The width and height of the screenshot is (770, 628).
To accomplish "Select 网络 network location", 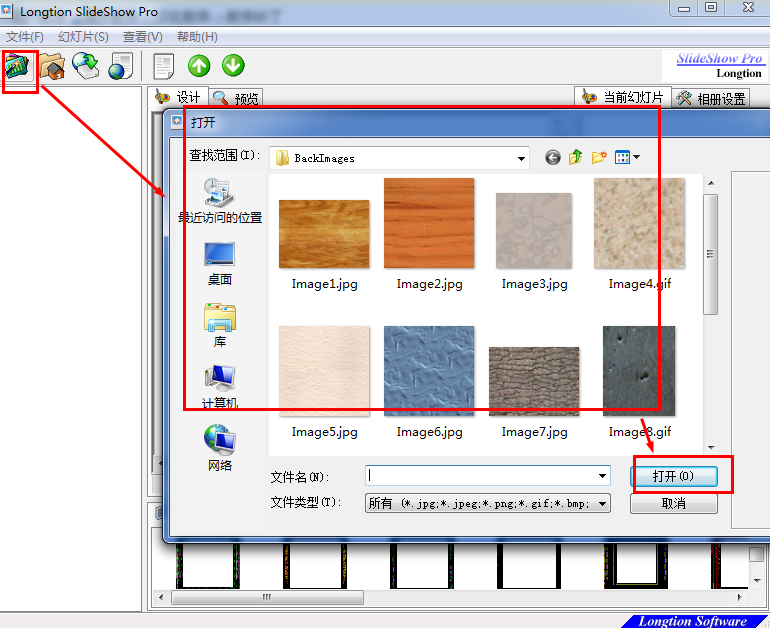I will click(x=220, y=448).
